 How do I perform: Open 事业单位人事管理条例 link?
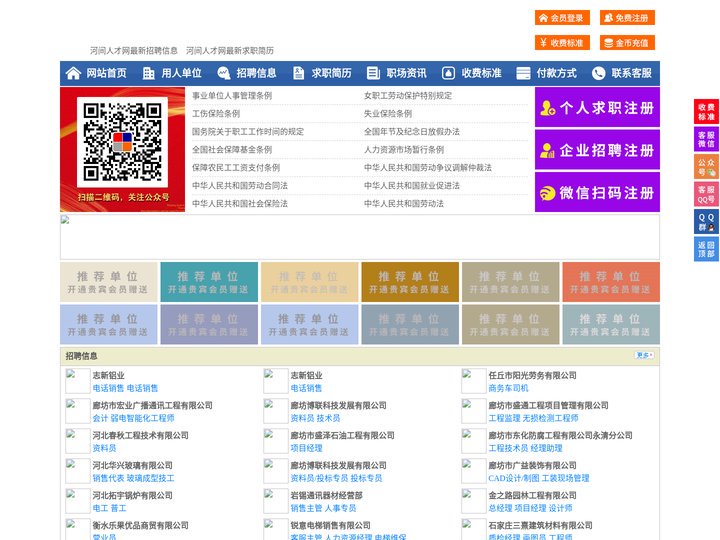[232, 96]
